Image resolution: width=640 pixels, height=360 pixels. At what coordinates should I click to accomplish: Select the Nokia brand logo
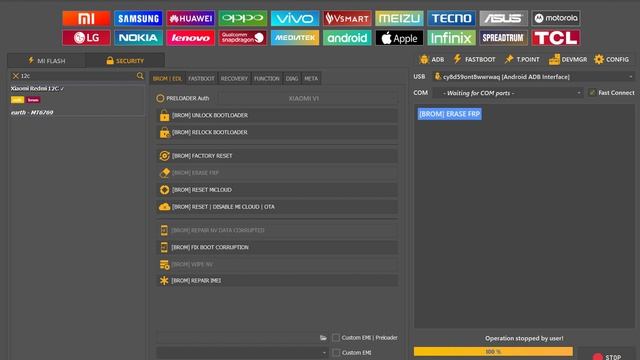coord(138,38)
